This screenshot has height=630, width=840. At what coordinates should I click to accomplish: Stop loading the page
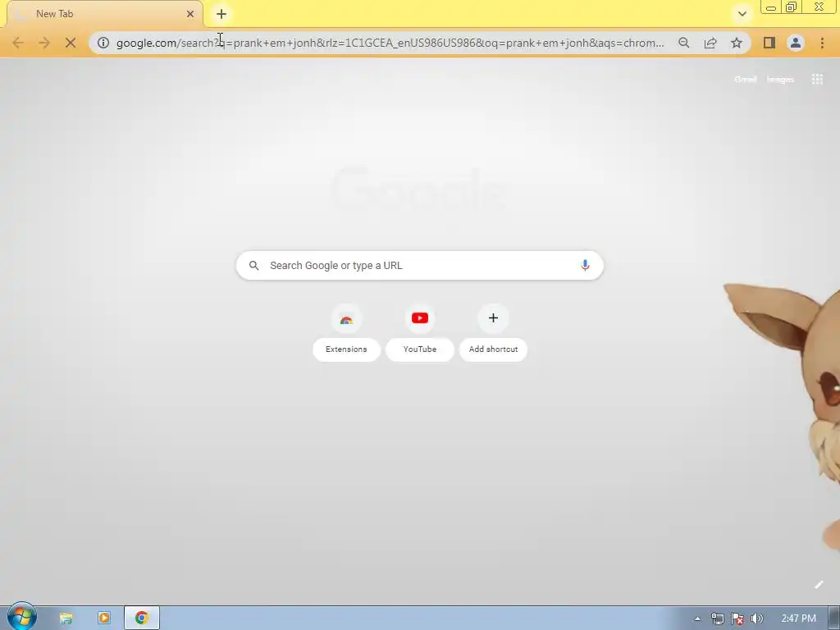pyautogui.click(x=71, y=43)
